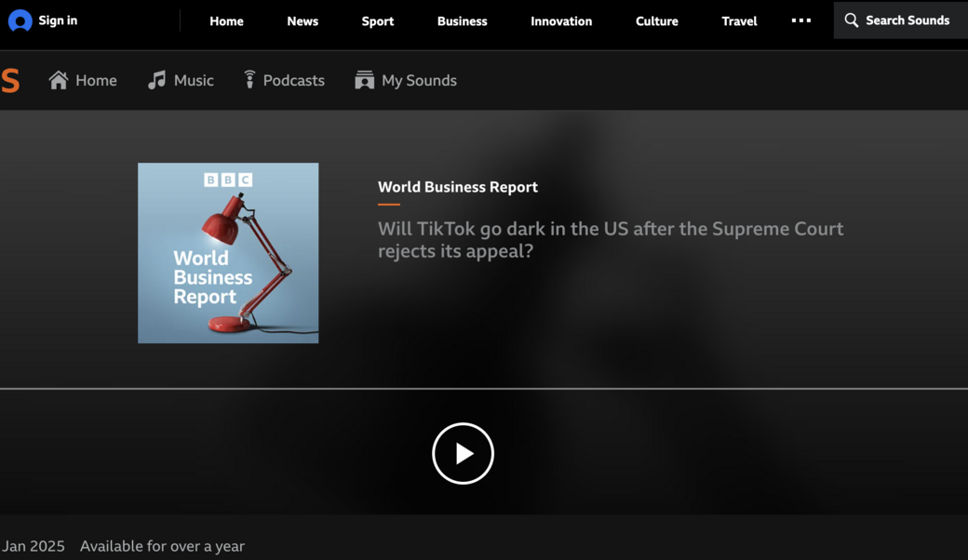Go to the Sport section
Screen dimensions: 968x560
point(377,20)
